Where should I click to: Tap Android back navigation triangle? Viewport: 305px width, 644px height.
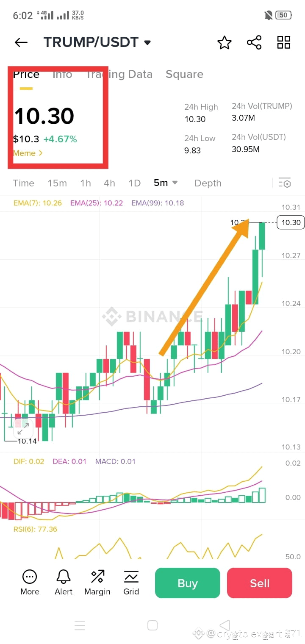click(x=225, y=625)
